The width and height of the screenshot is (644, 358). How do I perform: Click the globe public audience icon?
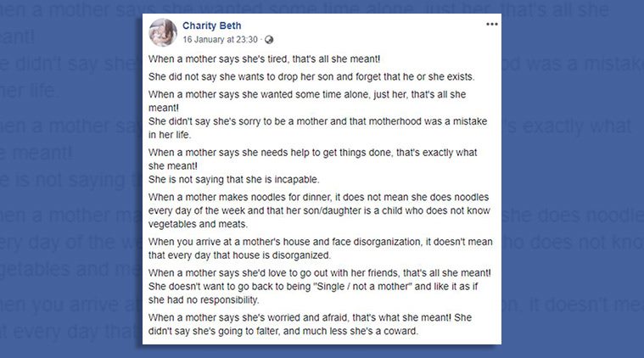[x=269, y=40]
